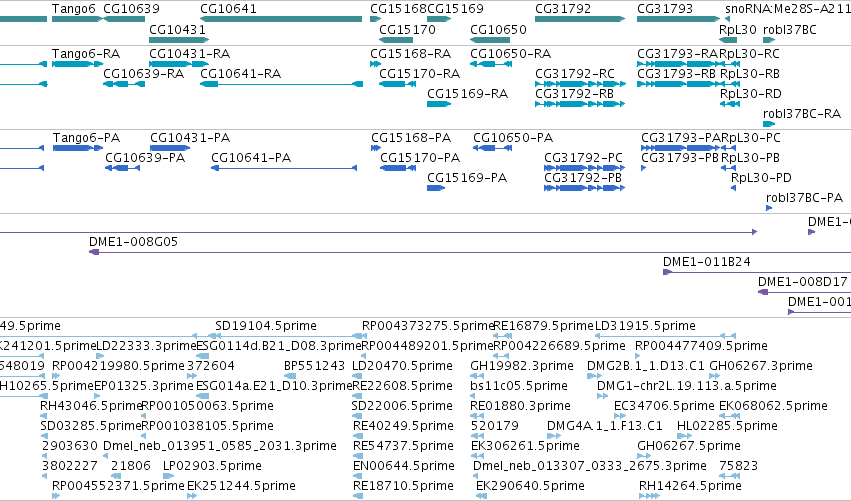Click the CG31793 gene label
Screen dimensions: 851x501
(x=665, y=9)
